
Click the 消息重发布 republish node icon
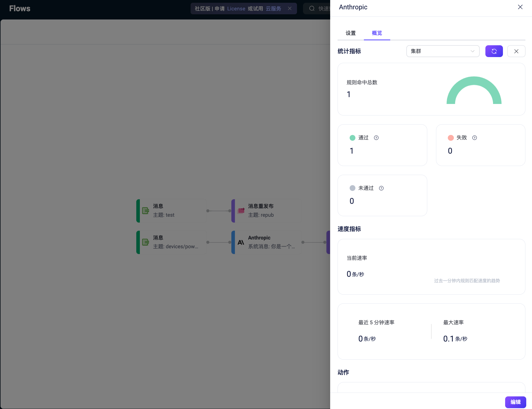pos(241,211)
